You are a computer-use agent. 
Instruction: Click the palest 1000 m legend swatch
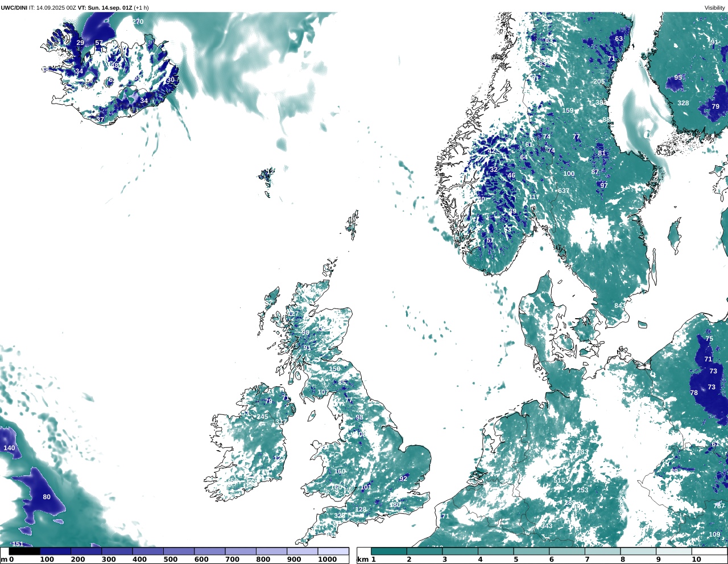(333, 551)
